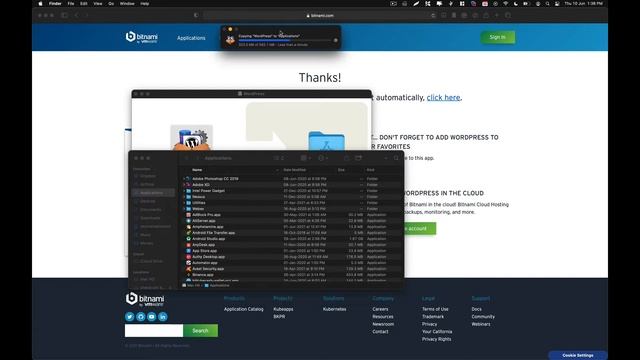Open Finder view switcher control

click(x=279, y=158)
